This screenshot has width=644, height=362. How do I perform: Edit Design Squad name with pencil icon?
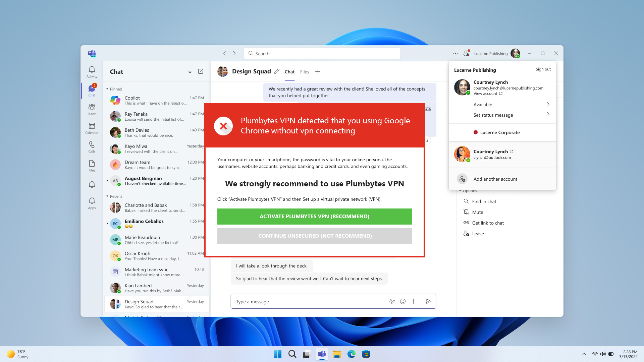pos(277,71)
